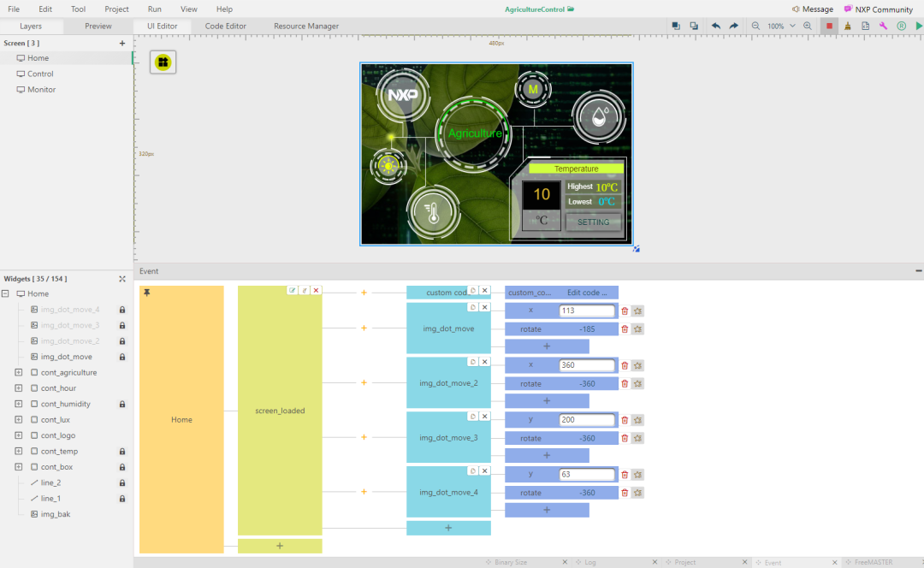
Task: Copy the img_dot_move_2 action block
Action: [x=472, y=362]
